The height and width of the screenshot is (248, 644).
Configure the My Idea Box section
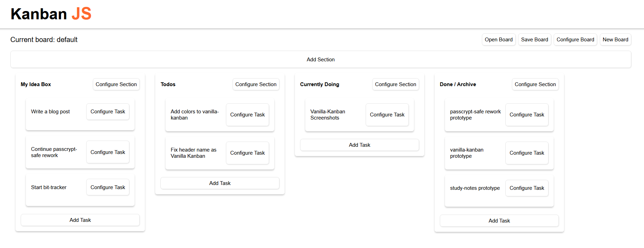pyautogui.click(x=116, y=84)
